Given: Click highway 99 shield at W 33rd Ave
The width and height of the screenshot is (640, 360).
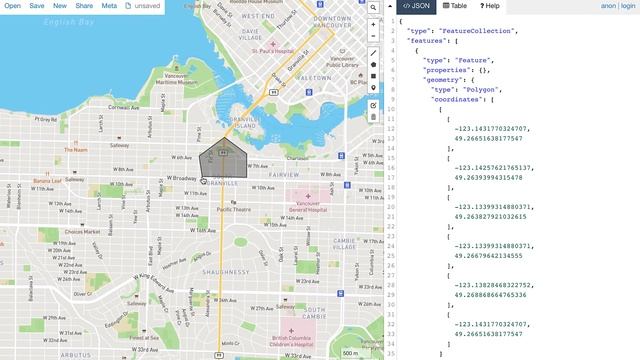Looking at the screenshot, I should coord(219,356).
